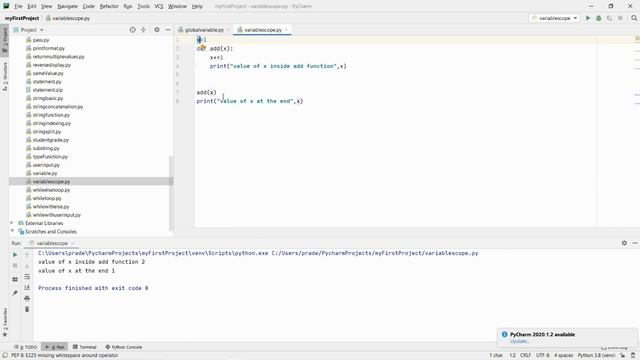Open the variablescope run configuration dropdown

click(554, 18)
